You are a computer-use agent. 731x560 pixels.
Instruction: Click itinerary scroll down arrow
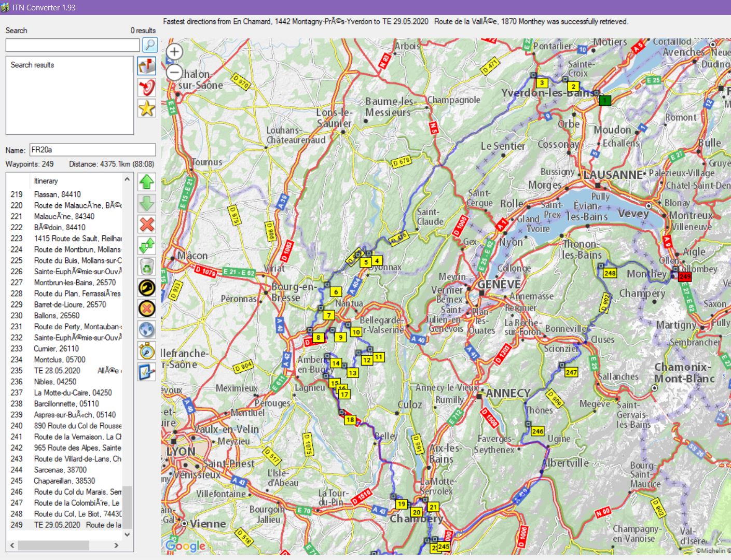[x=127, y=535]
